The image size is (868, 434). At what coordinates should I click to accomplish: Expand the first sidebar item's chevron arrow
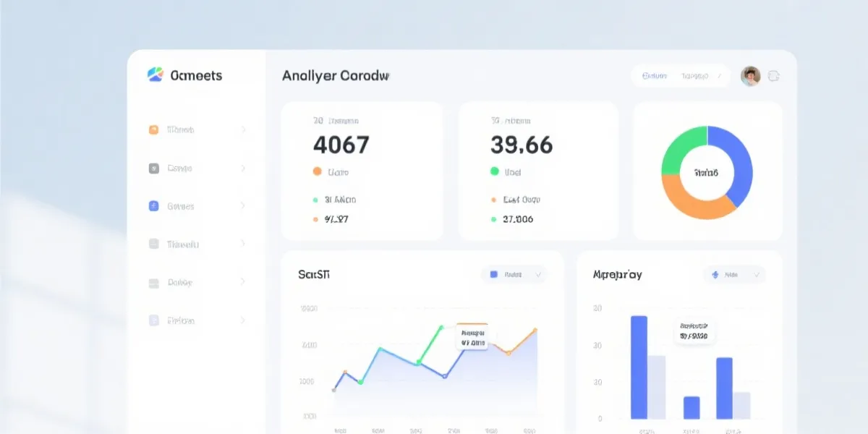pyautogui.click(x=243, y=130)
